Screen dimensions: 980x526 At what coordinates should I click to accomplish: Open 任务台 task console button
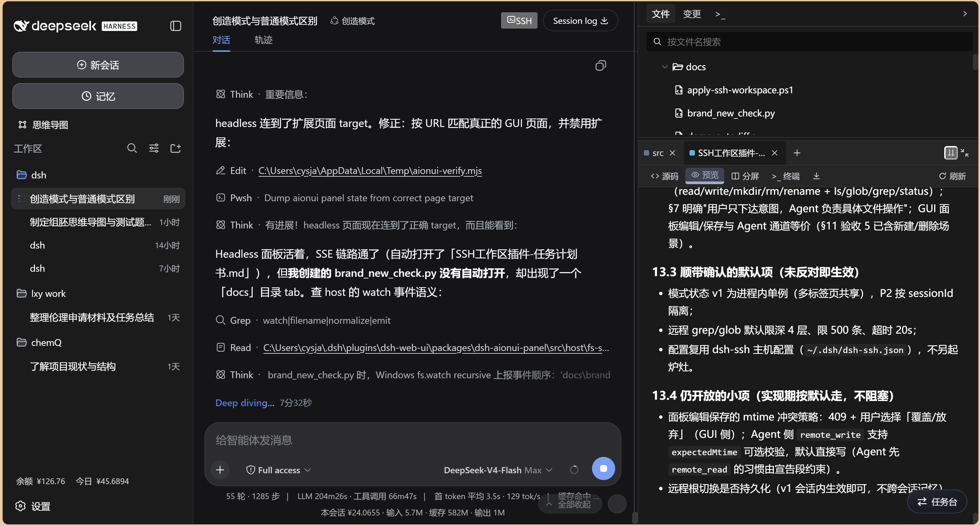pos(937,502)
